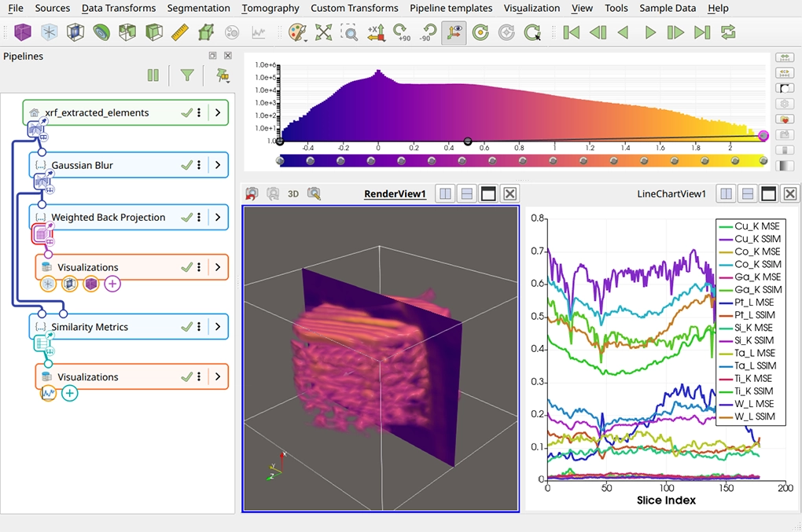Select the magenta opacity point at histogram end
Viewport: 802px width, 532px height.
pos(763,135)
